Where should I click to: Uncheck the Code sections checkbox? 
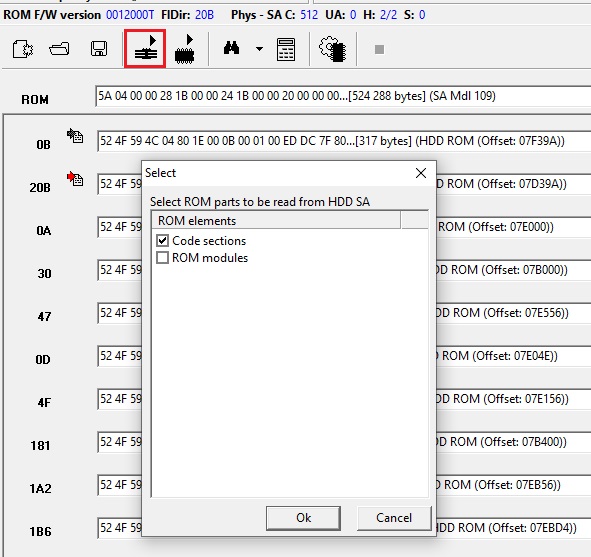point(162,240)
